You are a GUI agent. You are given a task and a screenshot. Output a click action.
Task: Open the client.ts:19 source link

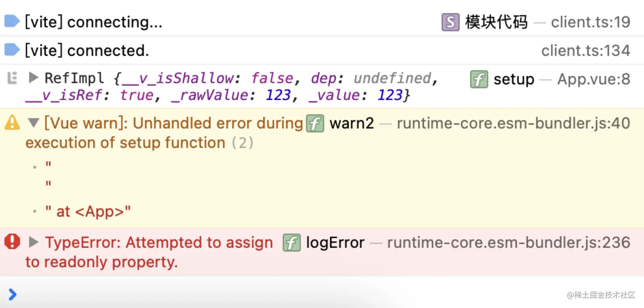click(590, 22)
